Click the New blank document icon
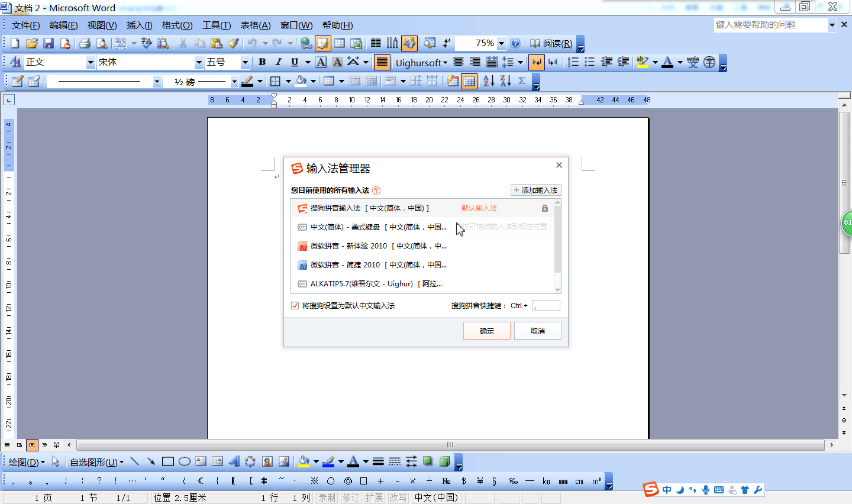Image resolution: width=852 pixels, height=504 pixels. click(x=15, y=43)
